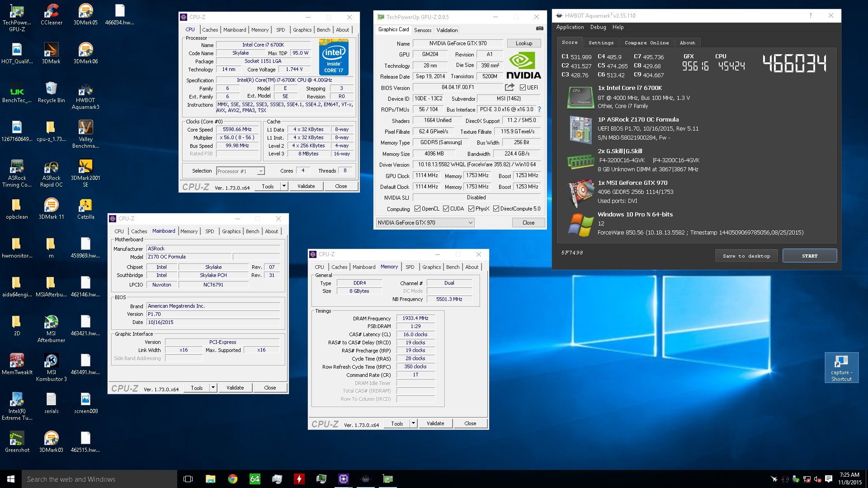Image resolution: width=868 pixels, height=488 pixels.
Task: Open the Sensors tab in GPU-Z
Action: tap(423, 30)
